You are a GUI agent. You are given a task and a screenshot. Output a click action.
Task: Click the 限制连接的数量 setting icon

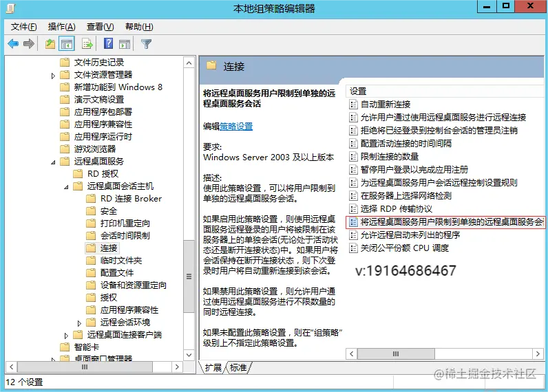click(x=353, y=157)
